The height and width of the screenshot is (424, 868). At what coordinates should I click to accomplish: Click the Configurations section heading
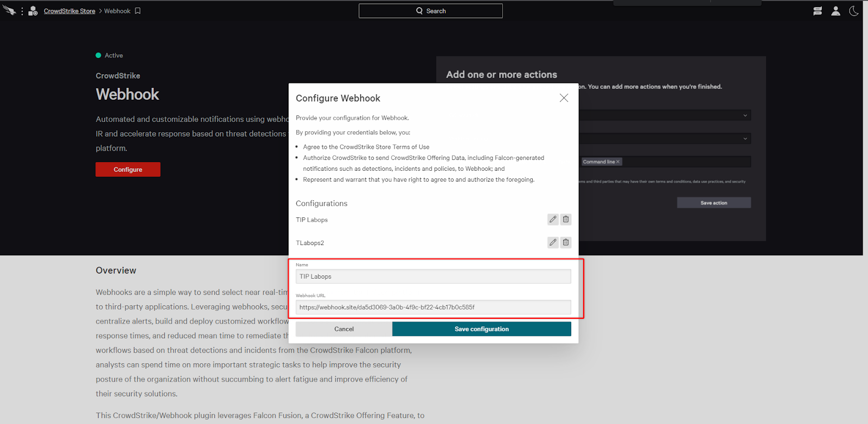(322, 203)
